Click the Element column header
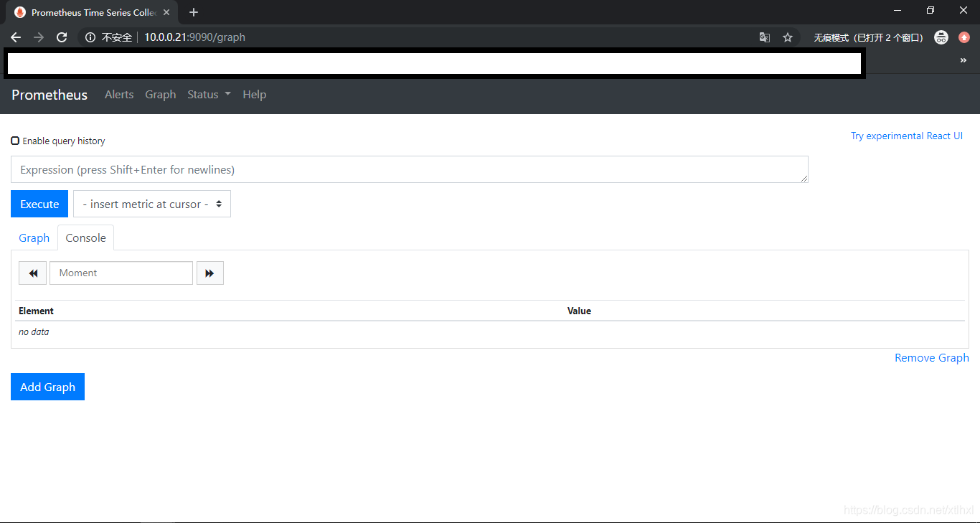Viewport: 980px width, 523px height. pos(37,311)
